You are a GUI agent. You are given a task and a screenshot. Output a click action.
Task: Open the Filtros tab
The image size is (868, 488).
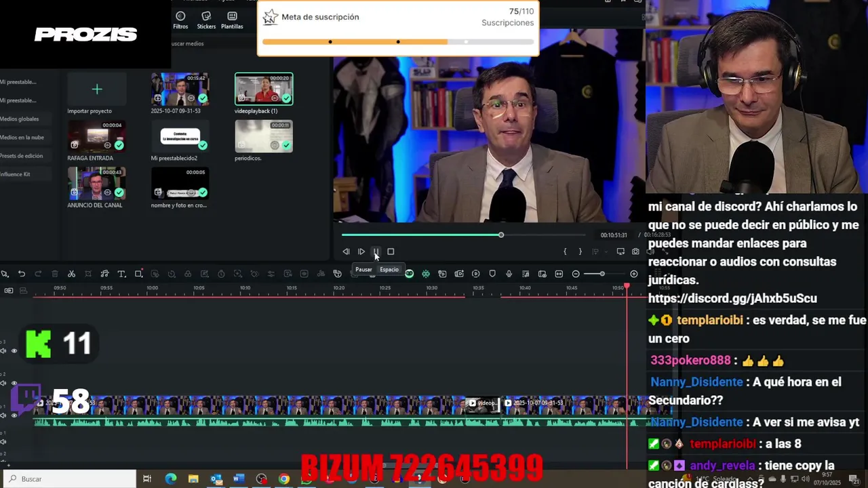[180, 20]
